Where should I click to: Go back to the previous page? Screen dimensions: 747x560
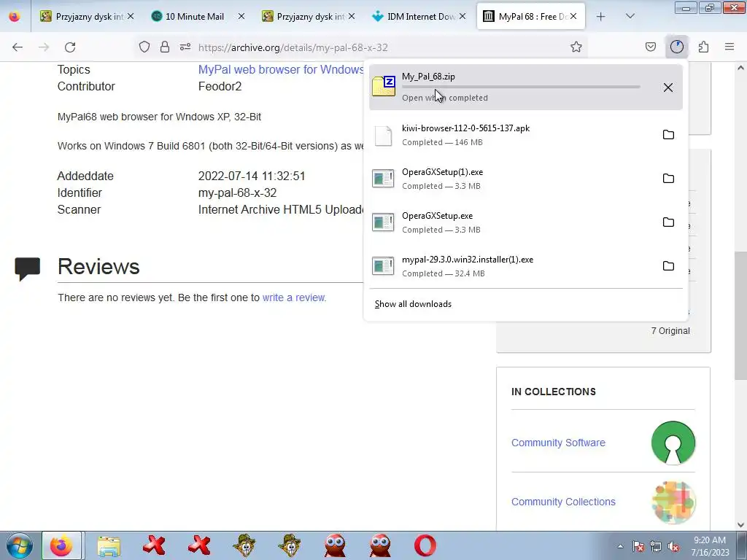[18, 47]
